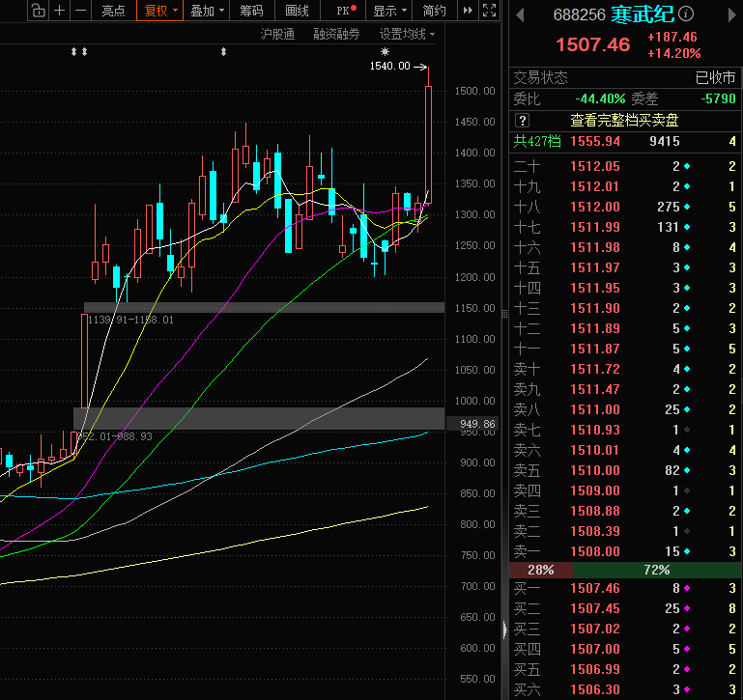Click the double-arrow event marker on chart
This screenshot has width=743, height=700.
coord(79,51)
